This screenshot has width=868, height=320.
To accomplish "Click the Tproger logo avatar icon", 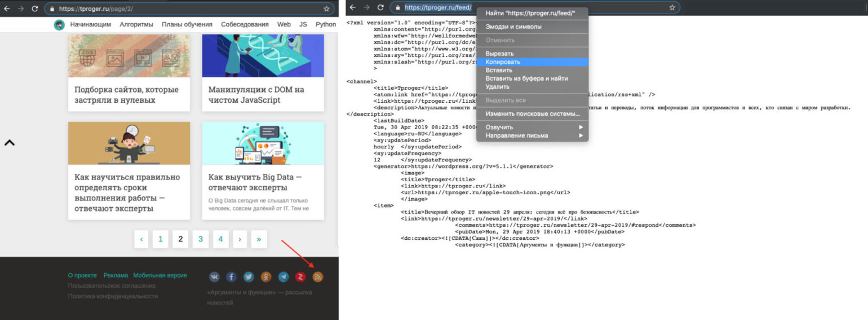I will point(59,25).
